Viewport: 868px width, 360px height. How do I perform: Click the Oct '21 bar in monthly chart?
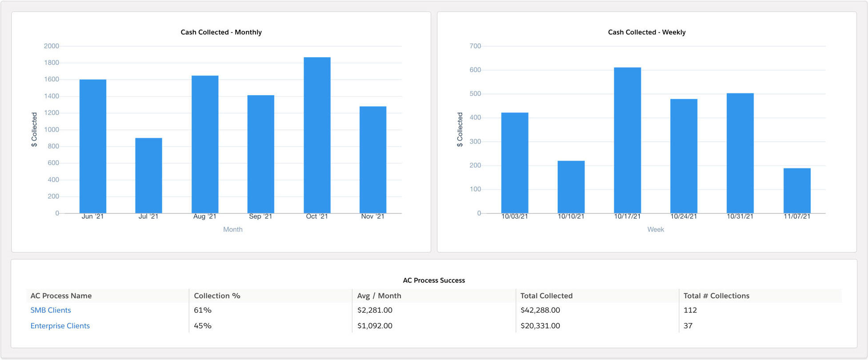(x=317, y=135)
